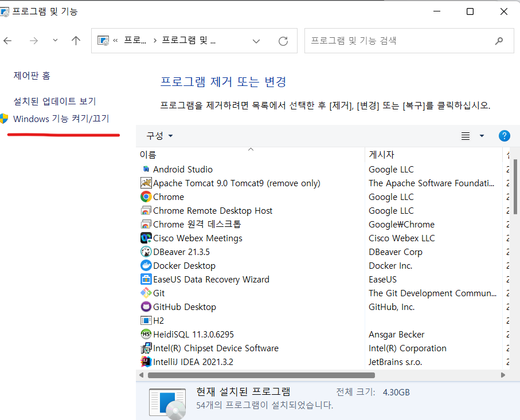Click the Apache Tomcat program icon

tap(146, 183)
